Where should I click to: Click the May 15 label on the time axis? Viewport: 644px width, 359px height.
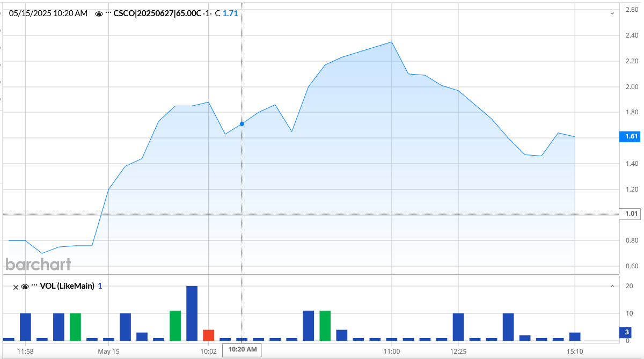[x=108, y=351]
